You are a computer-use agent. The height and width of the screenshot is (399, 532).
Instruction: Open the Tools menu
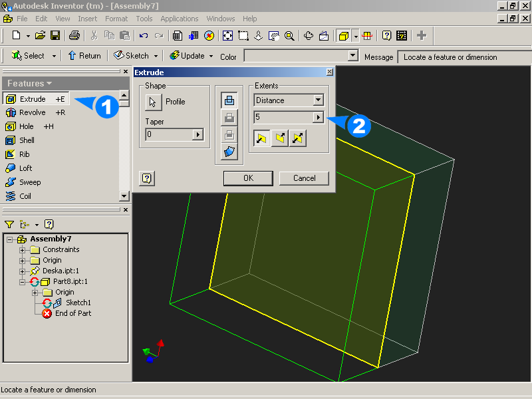click(144, 19)
